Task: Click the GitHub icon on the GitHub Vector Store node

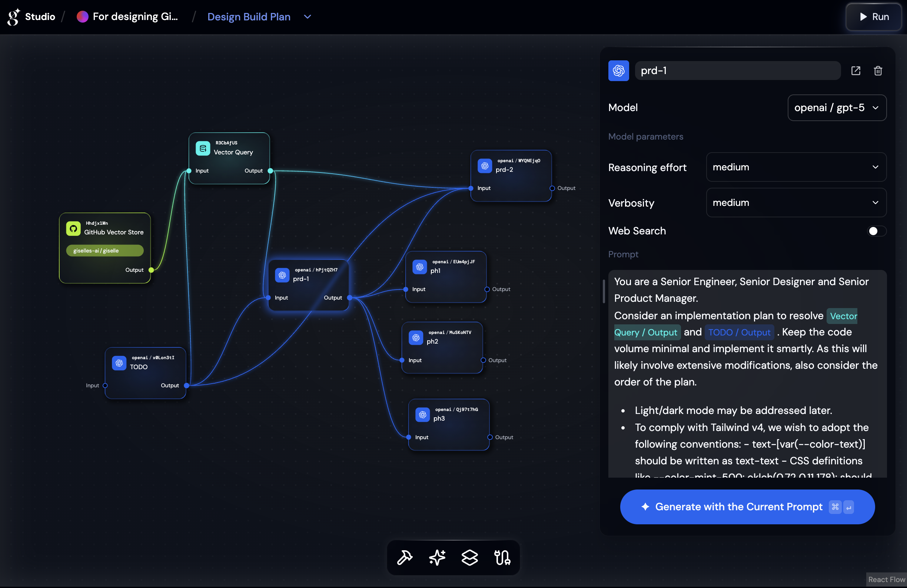Action: pos(73,228)
